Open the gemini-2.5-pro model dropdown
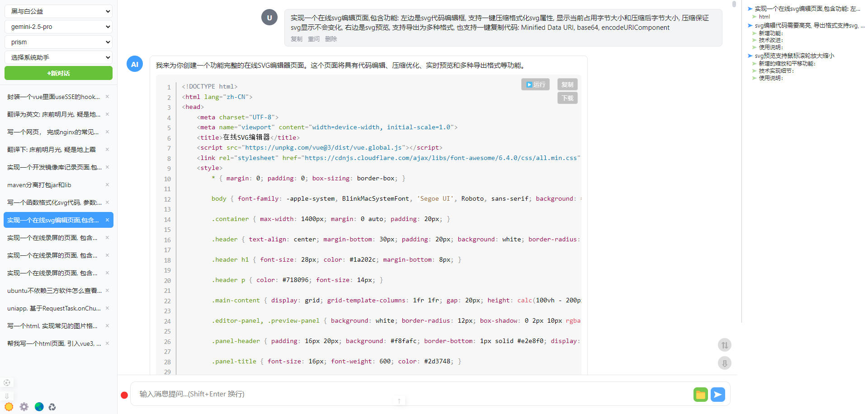Image resolution: width=868 pixels, height=414 pixels. [58, 27]
